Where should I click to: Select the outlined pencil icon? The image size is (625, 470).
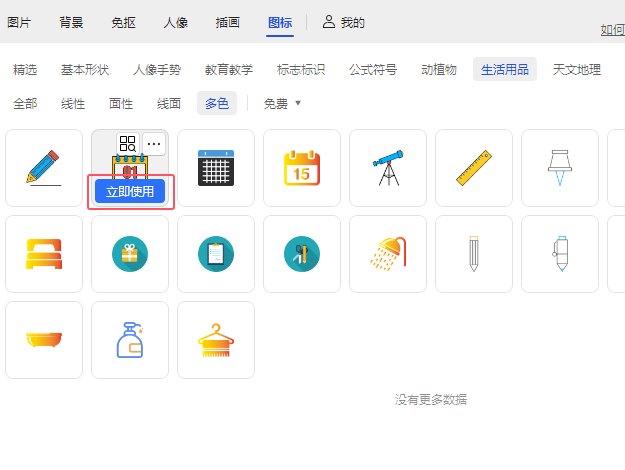coord(474,254)
